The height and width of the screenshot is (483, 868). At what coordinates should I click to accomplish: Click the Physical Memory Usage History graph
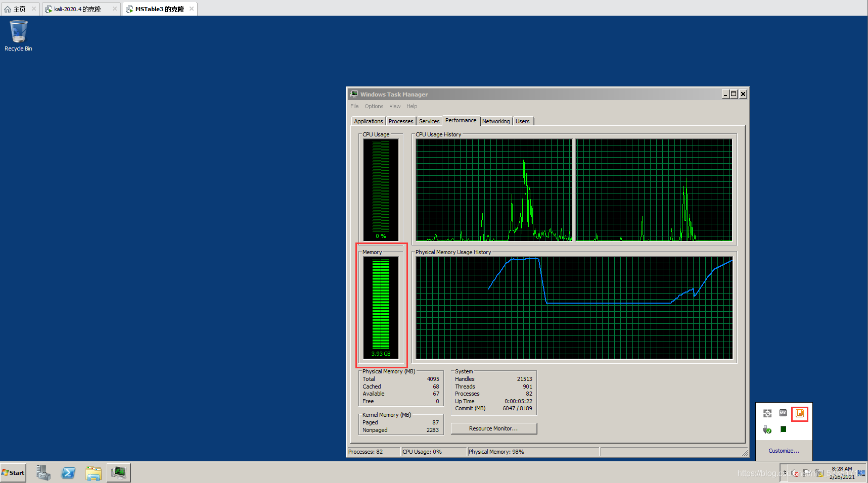[574, 308]
